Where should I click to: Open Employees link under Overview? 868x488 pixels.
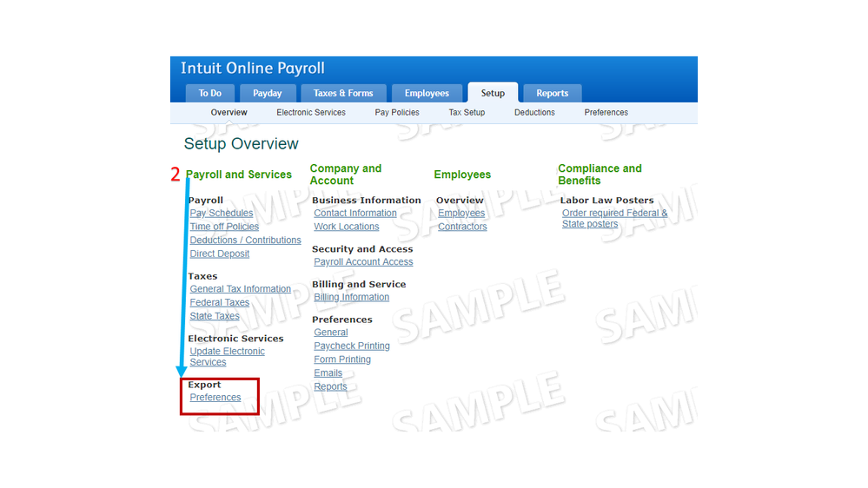tap(461, 213)
